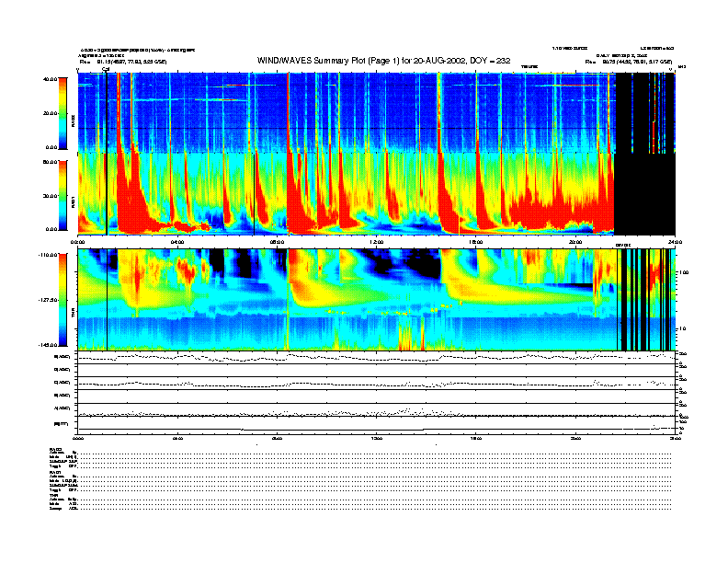Image resolution: width=728 pixels, height=563 pixels.
Task: Select the -145.00 label on the TNR scale
Action: pyautogui.click(x=48, y=345)
